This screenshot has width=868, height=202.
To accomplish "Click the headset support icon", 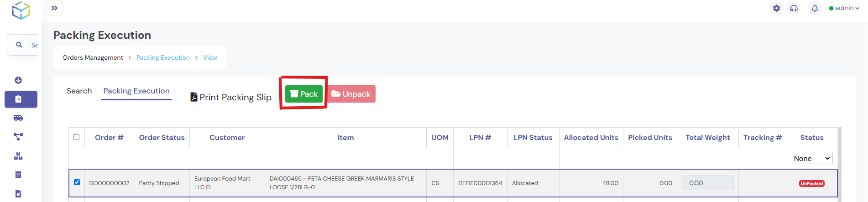I will [x=794, y=8].
